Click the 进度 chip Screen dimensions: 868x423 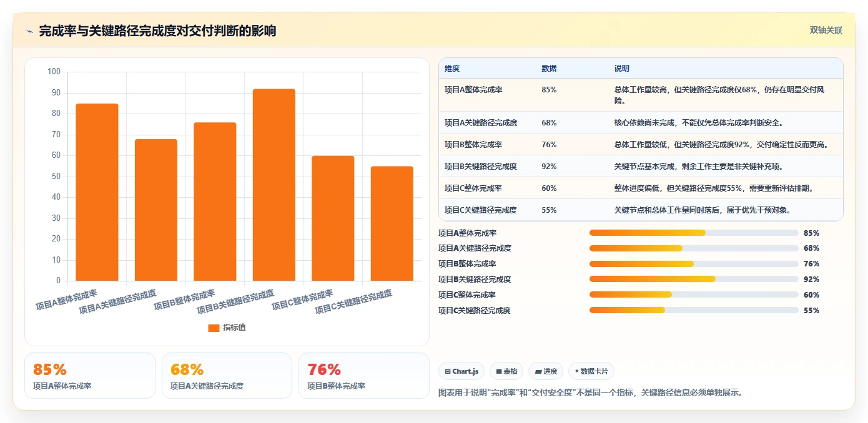click(x=546, y=371)
